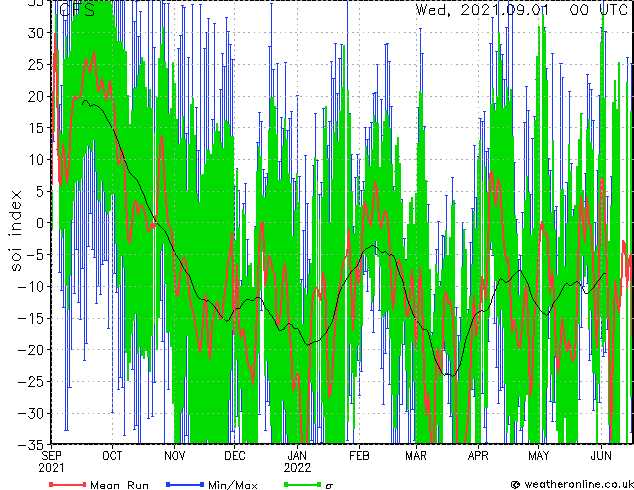Click the 'OCT' x-axis label
This screenshot has width=634, height=490.
coord(112,456)
